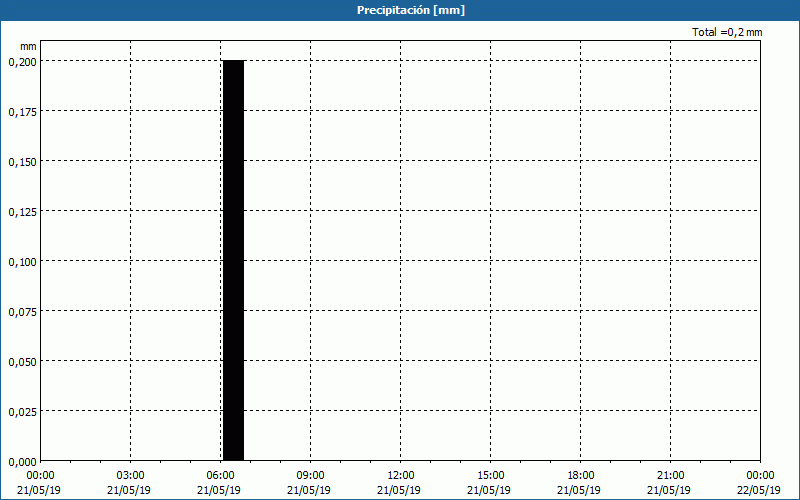Click the 21:00 21/05/19 time label

pyautogui.click(x=669, y=483)
